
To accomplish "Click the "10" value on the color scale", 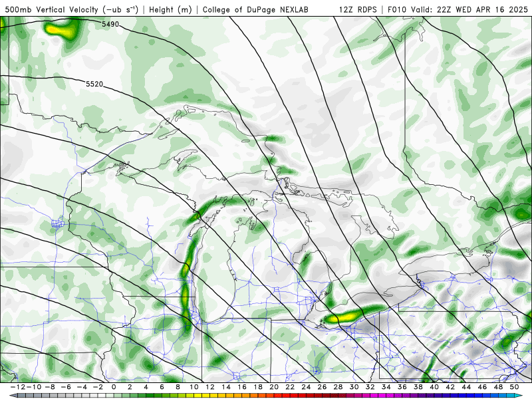I will [194, 387].
